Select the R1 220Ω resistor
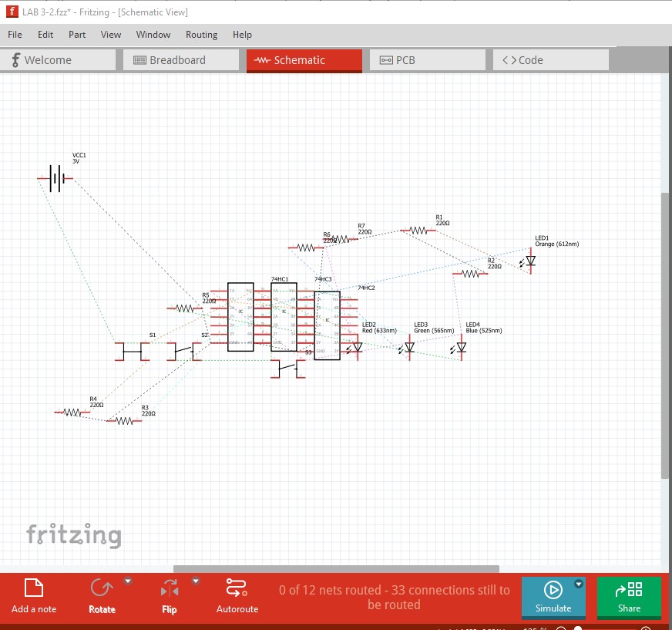The image size is (672, 630). click(418, 230)
